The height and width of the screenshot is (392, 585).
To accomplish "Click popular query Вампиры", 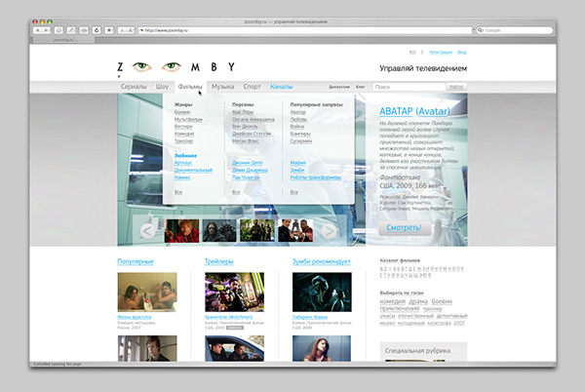I will 300,134.
